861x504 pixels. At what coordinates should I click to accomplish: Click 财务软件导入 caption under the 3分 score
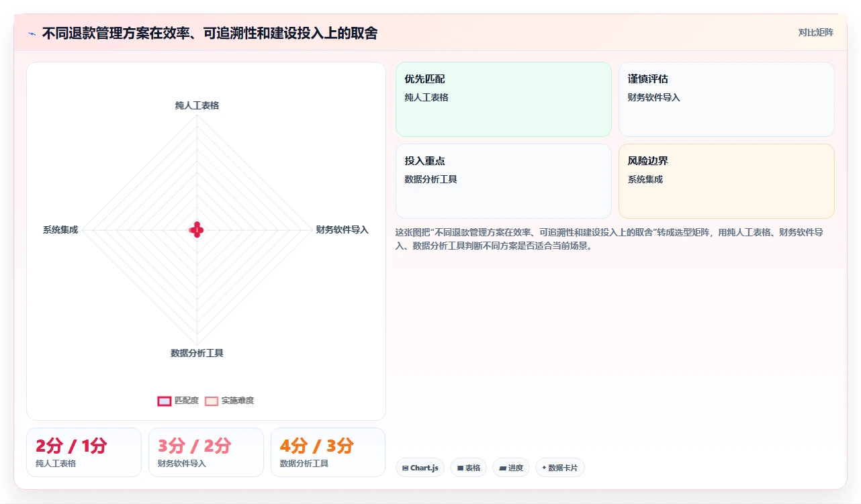click(x=182, y=464)
